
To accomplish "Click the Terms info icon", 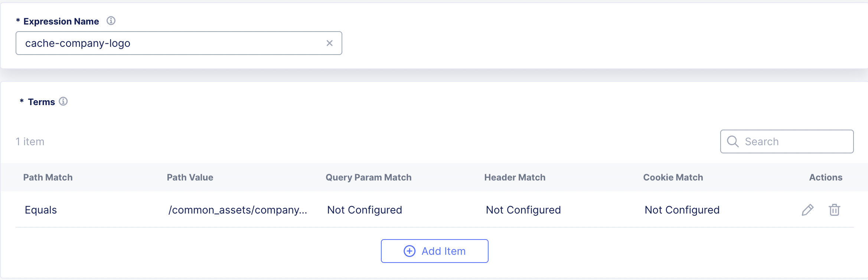I will coord(63,101).
